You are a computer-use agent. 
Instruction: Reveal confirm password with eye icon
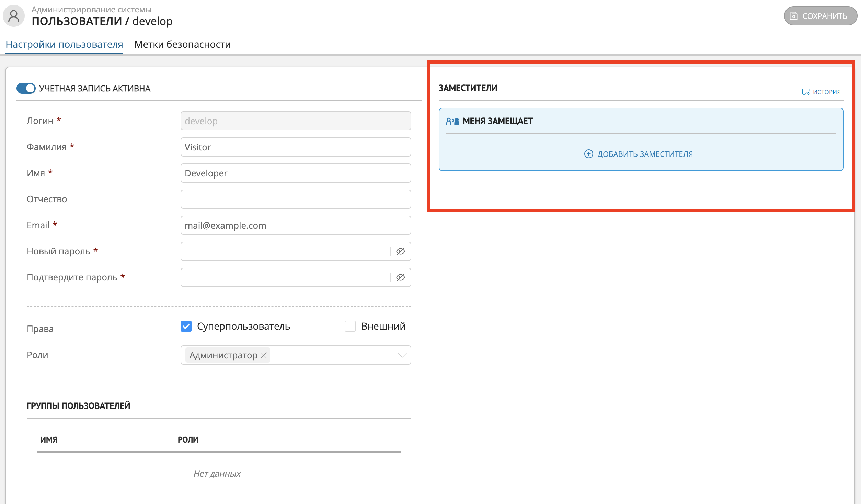pos(400,277)
